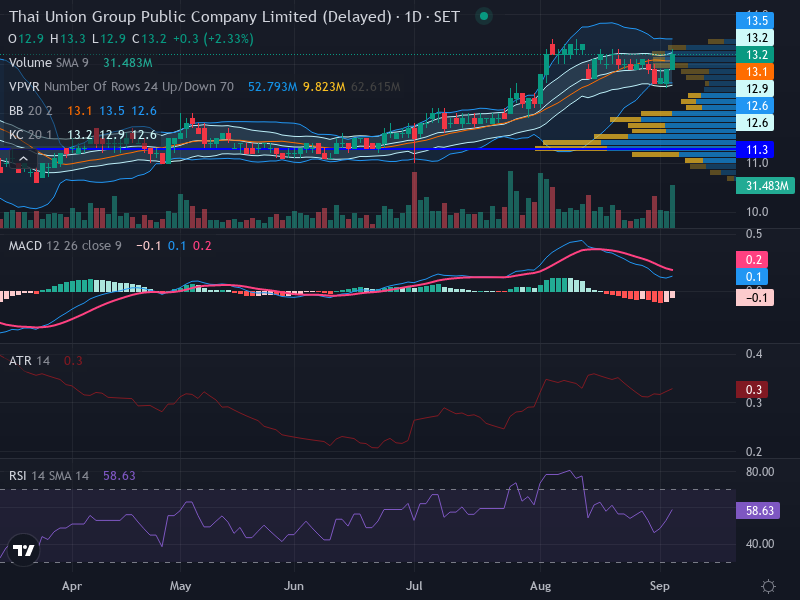The width and height of the screenshot is (800, 600).
Task: Click the pink 0.2 MACD signal label
Action: tap(752, 260)
